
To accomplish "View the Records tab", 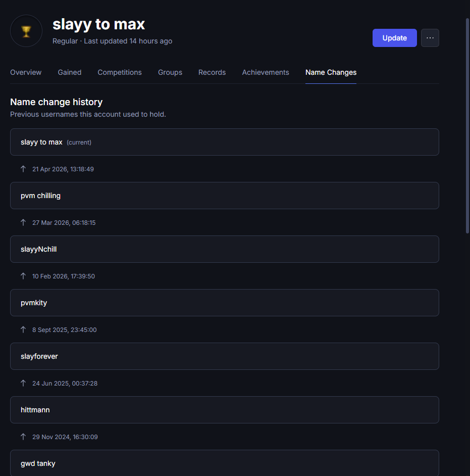I will [212, 72].
